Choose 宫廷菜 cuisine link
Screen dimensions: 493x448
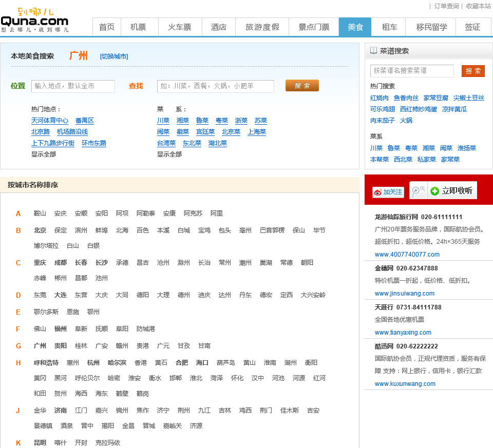(x=205, y=132)
